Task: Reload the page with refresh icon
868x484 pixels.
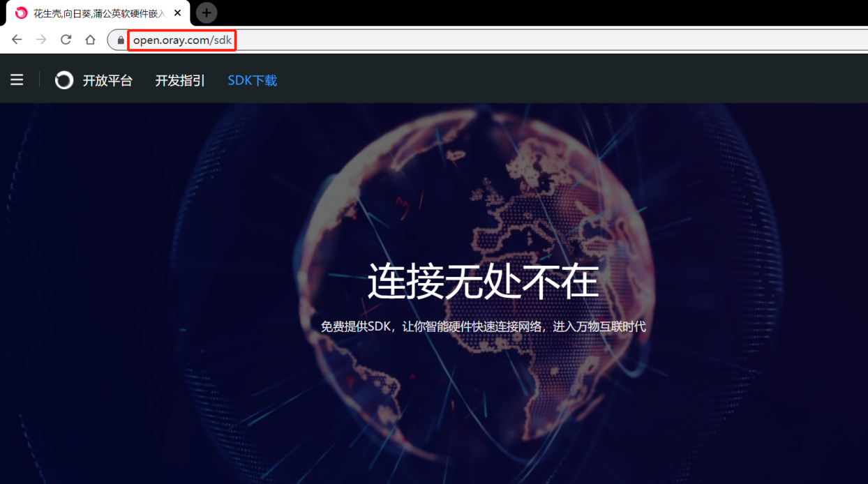Action: click(66, 40)
